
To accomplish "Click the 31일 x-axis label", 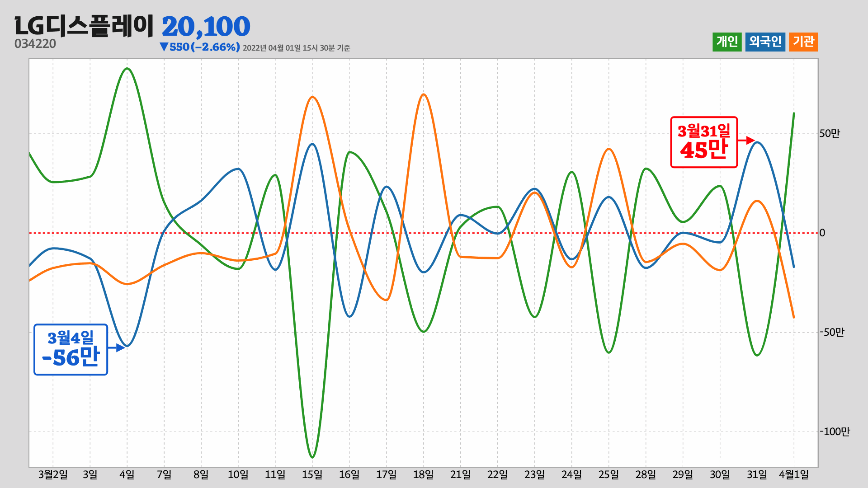I will pos(757,474).
